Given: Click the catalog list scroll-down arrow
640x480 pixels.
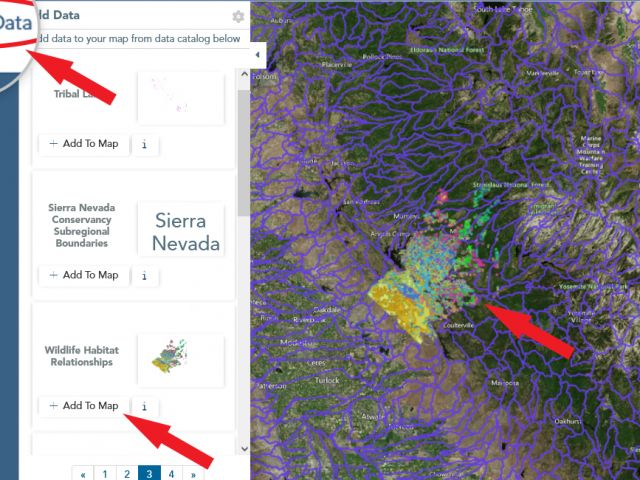Looking at the screenshot, I should 244,449.
